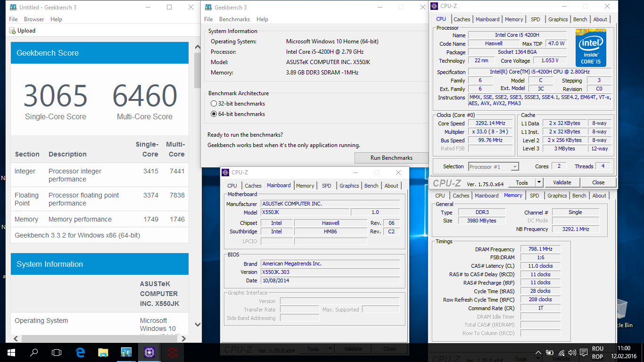Image resolution: width=644 pixels, height=362 pixels.
Task: Select the Bench tab in CPU-Z Memory window
Action: click(579, 196)
